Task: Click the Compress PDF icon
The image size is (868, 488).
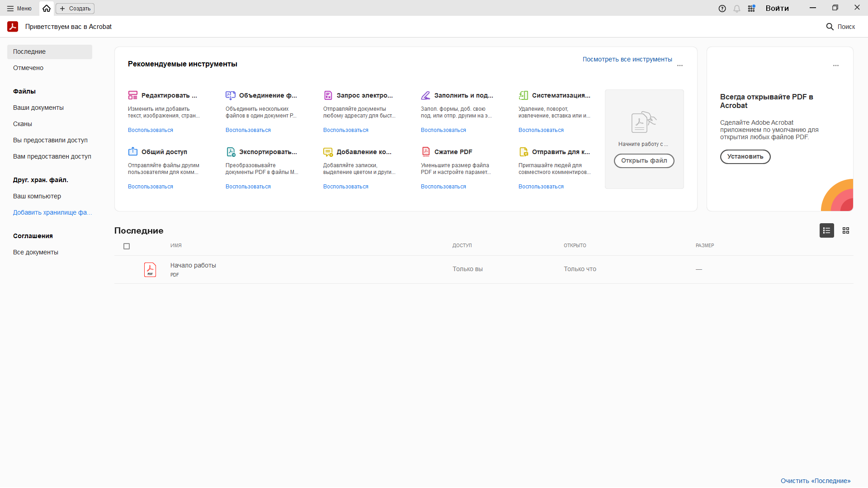Action: pos(425,152)
